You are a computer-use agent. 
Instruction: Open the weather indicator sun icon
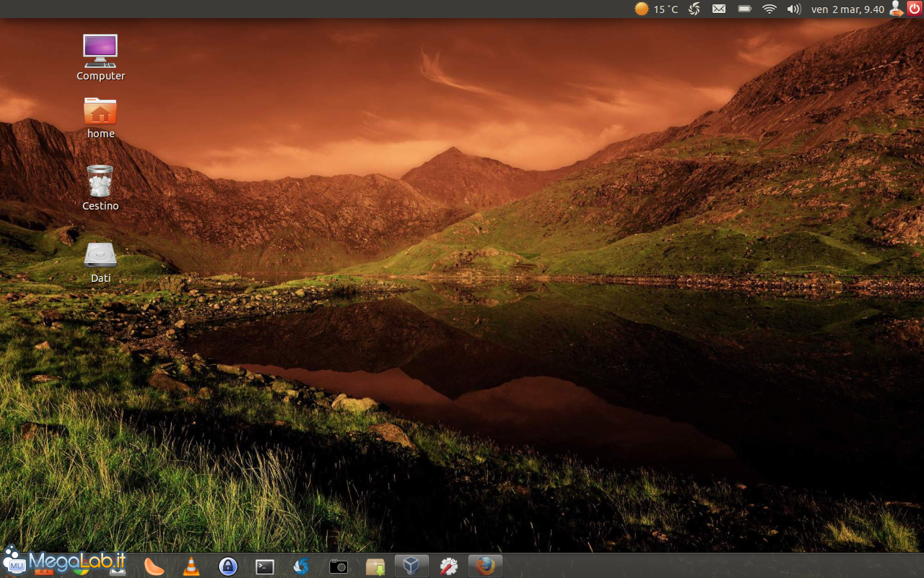(641, 9)
